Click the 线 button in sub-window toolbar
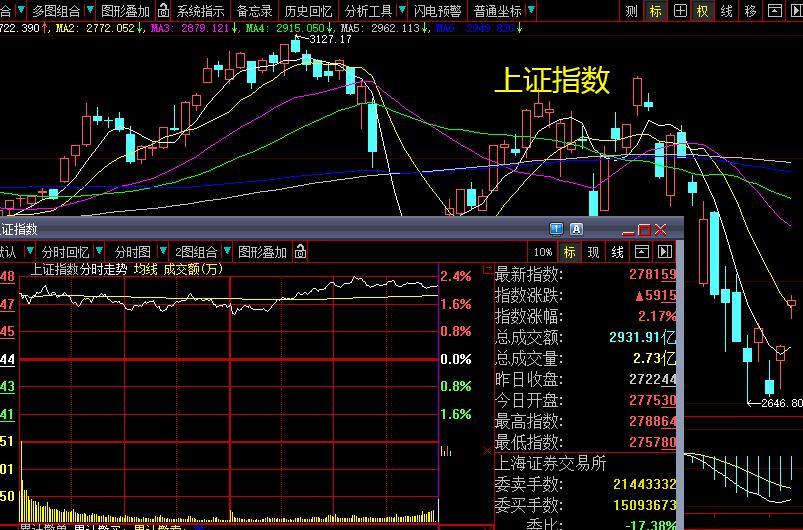This screenshot has width=803, height=530. [617, 252]
